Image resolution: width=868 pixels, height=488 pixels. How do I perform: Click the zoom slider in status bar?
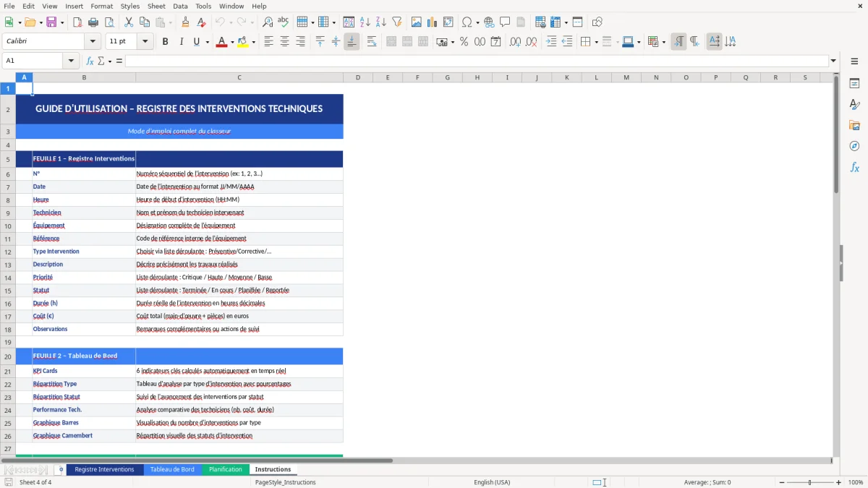[x=810, y=482]
